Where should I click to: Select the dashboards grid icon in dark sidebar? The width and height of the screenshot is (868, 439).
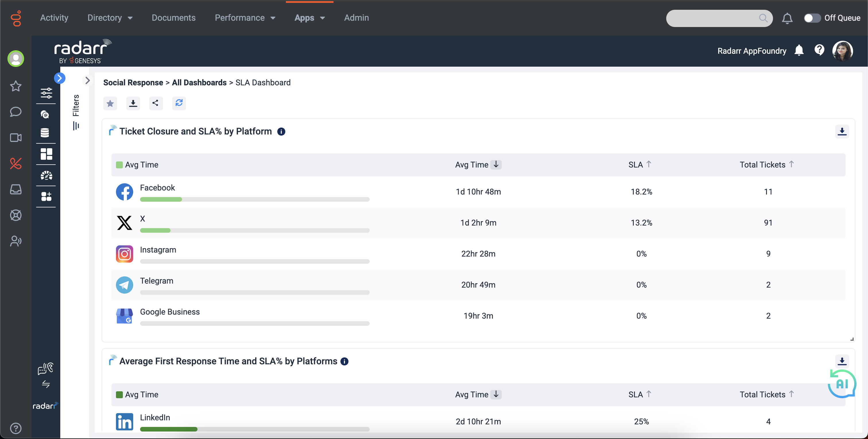(x=46, y=154)
